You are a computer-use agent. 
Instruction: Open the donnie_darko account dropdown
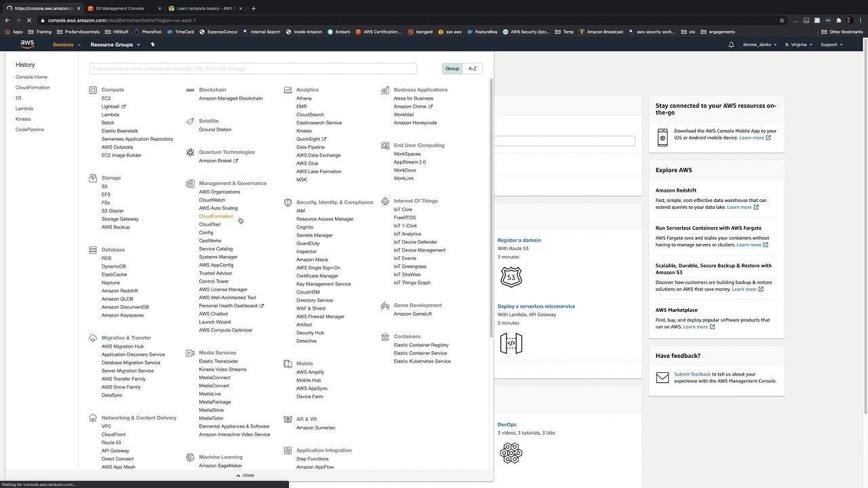point(759,45)
